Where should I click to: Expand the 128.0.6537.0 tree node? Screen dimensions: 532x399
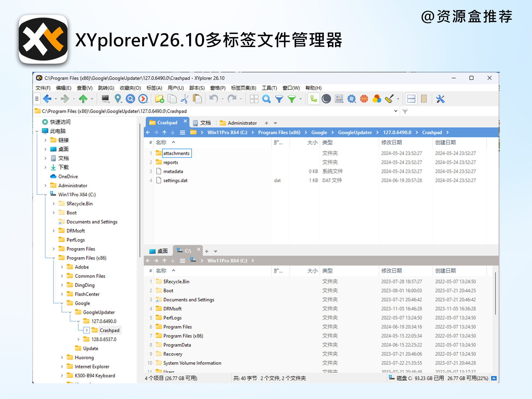point(79,339)
